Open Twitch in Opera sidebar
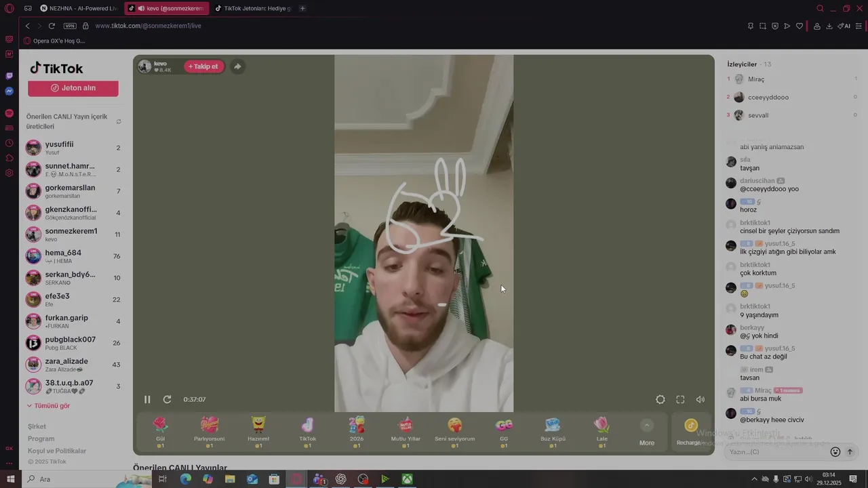Screen dimensions: 868x488 9,76
